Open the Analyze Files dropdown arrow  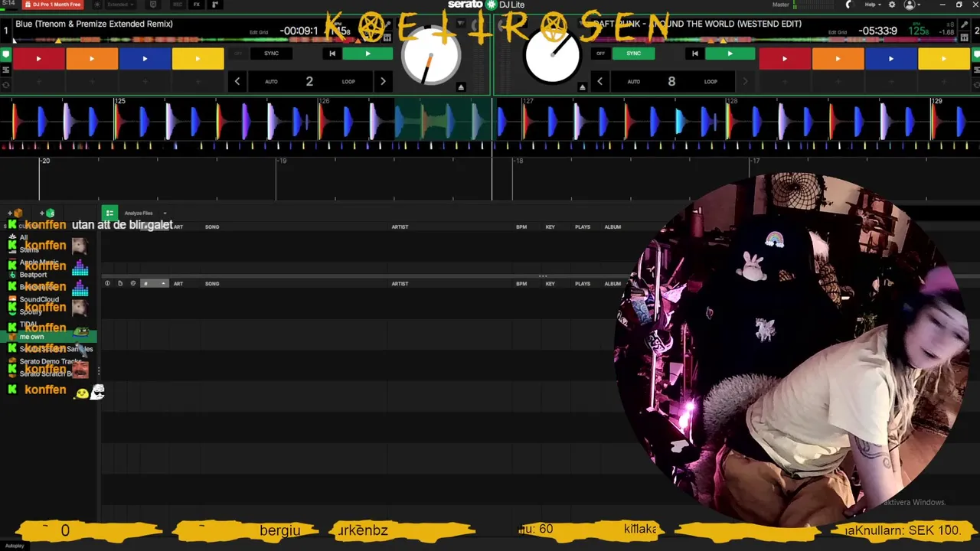(x=165, y=214)
